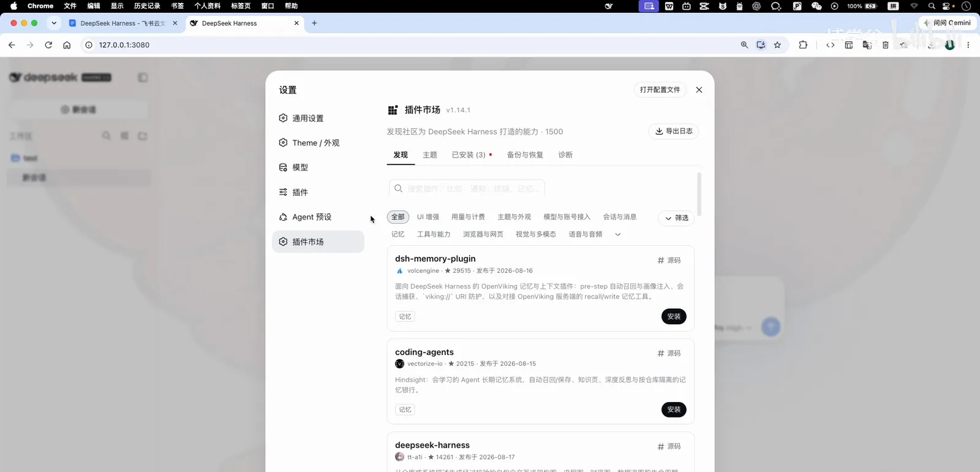Click the plugin search input field
Viewport: 980px width, 472px height.
[x=467, y=188]
